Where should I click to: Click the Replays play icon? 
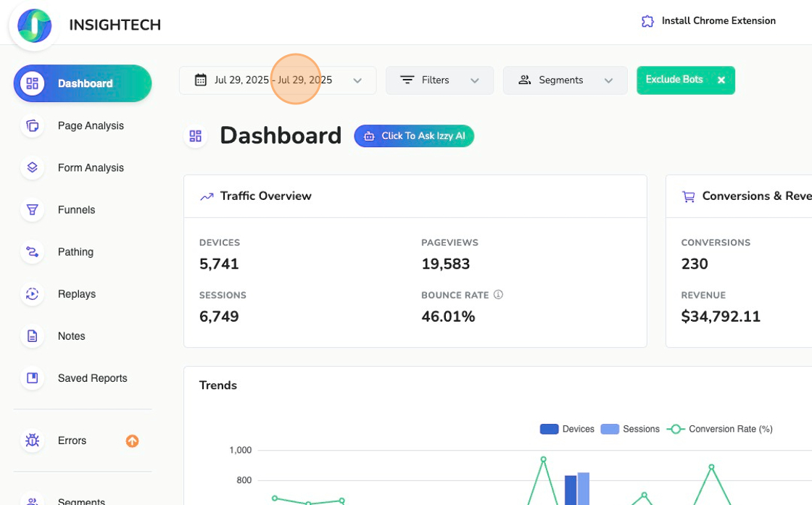[x=32, y=294]
